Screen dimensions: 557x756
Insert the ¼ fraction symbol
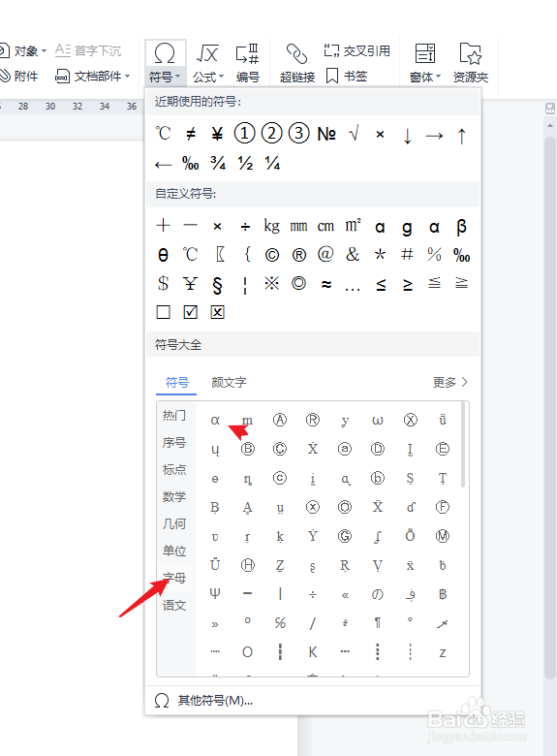(x=272, y=163)
